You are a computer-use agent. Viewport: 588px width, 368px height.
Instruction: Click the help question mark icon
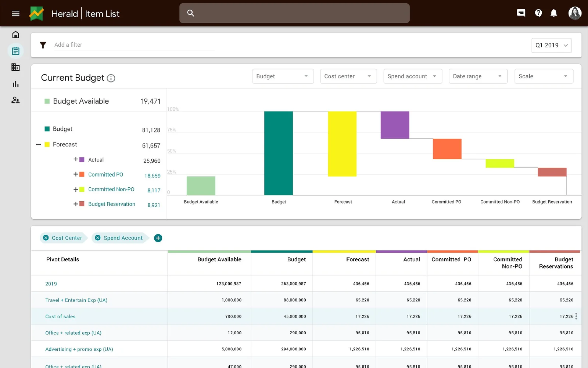coord(538,13)
